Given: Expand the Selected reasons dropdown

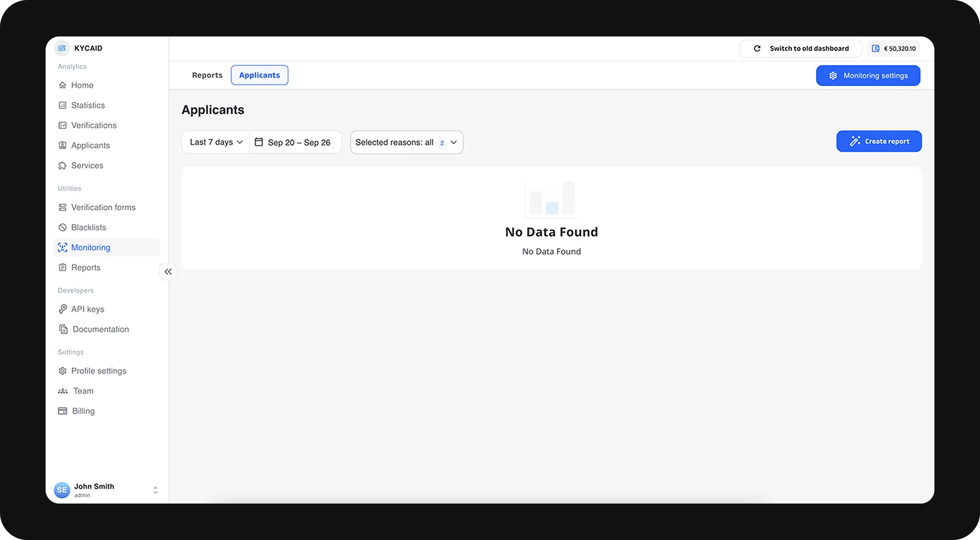Looking at the screenshot, I should (406, 142).
